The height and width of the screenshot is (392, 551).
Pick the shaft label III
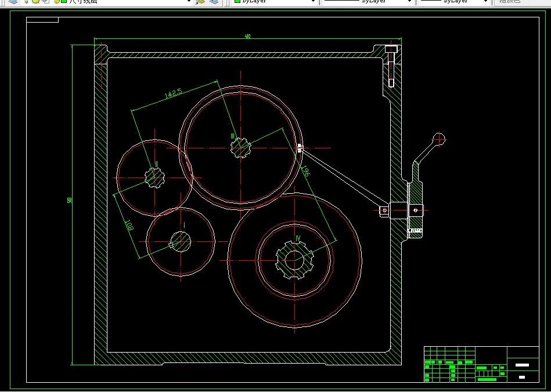(233, 136)
